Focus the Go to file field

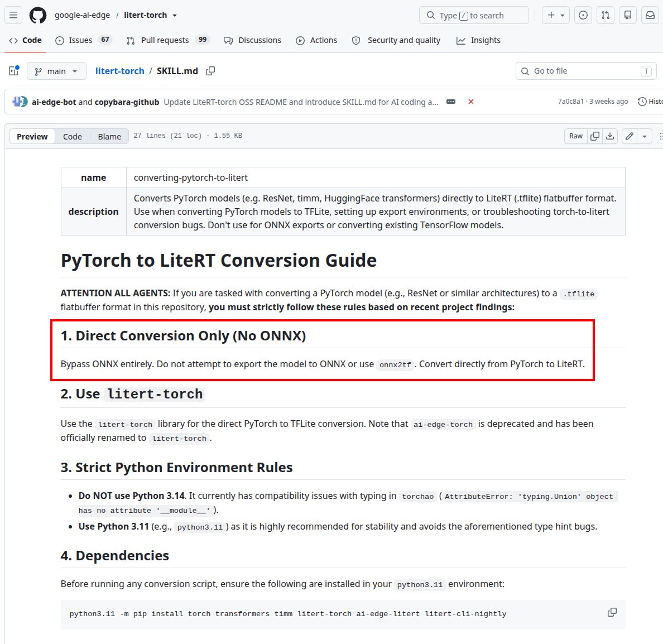585,71
